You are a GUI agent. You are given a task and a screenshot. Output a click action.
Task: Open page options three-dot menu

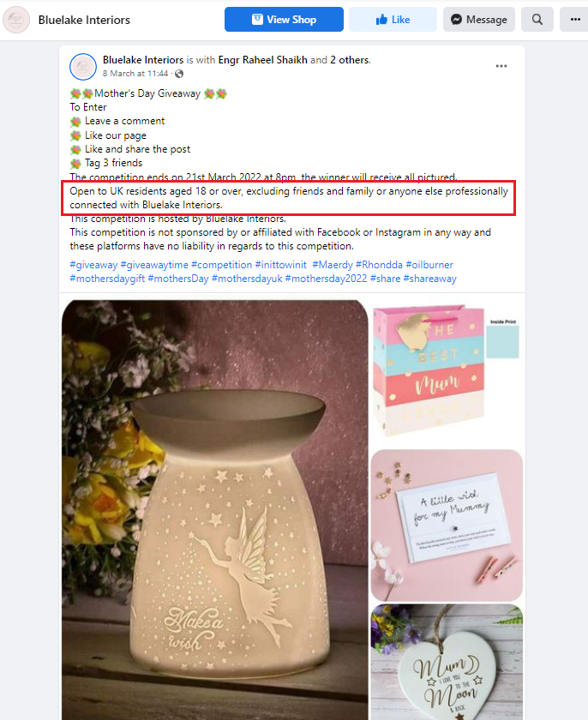click(574, 19)
